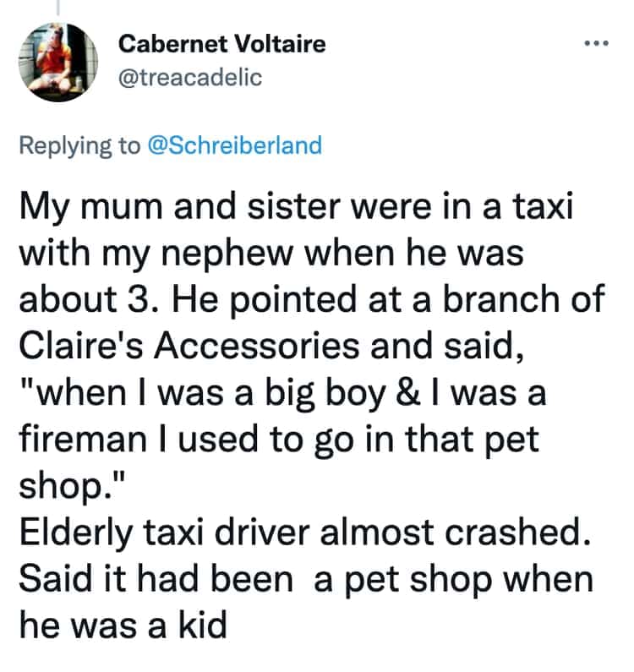634x672 pixels.
Task: Click the "Replying to" label
Action: [x=80, y=145]
